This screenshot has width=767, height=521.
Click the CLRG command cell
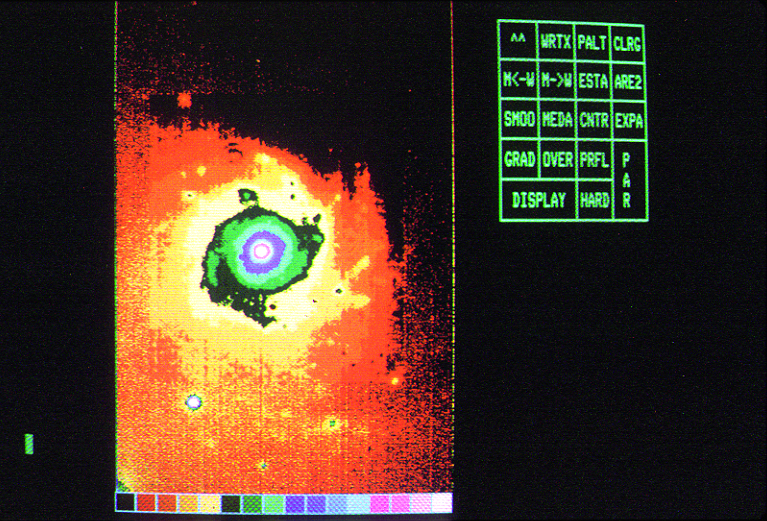(x=628, y=42)
